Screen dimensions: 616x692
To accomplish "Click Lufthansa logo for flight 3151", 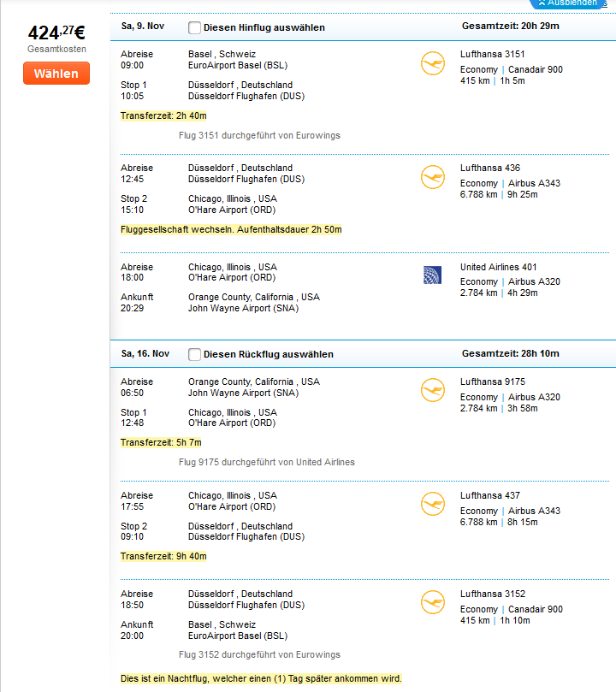I will coord(432,63).
